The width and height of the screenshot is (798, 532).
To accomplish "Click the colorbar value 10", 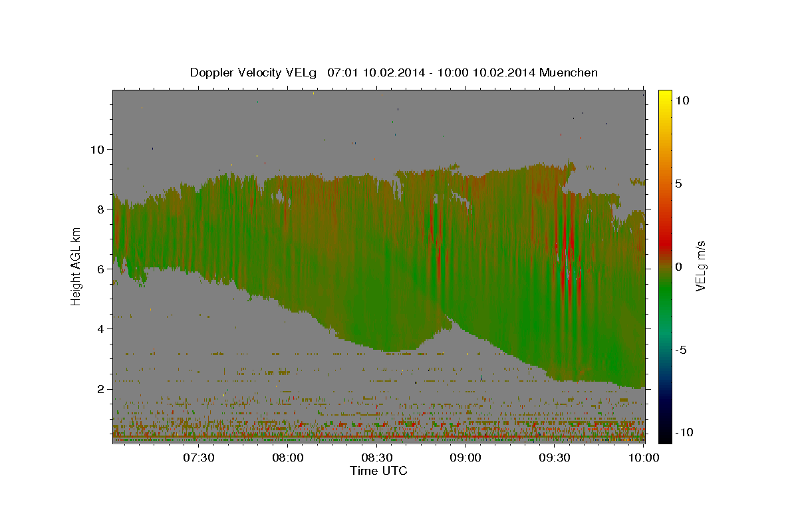I will (682, 100).
